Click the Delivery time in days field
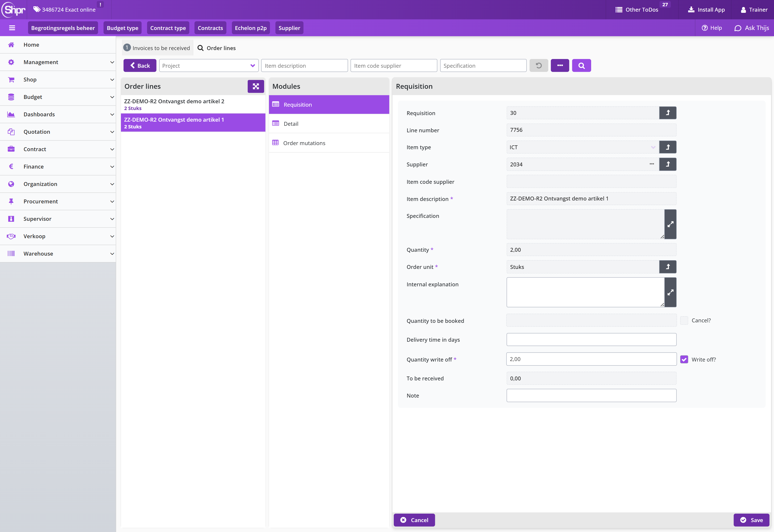Screen dimensions: 774x532 coord(591,340)
